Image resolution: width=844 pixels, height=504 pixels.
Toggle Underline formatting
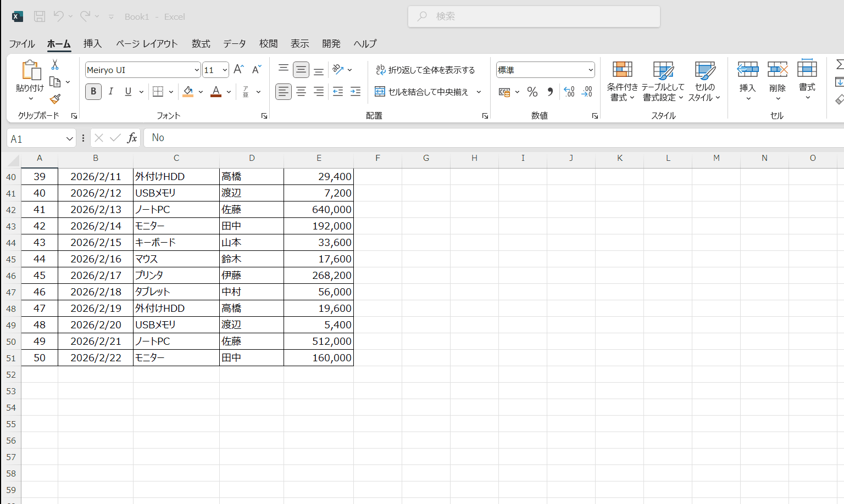[128, 92]
